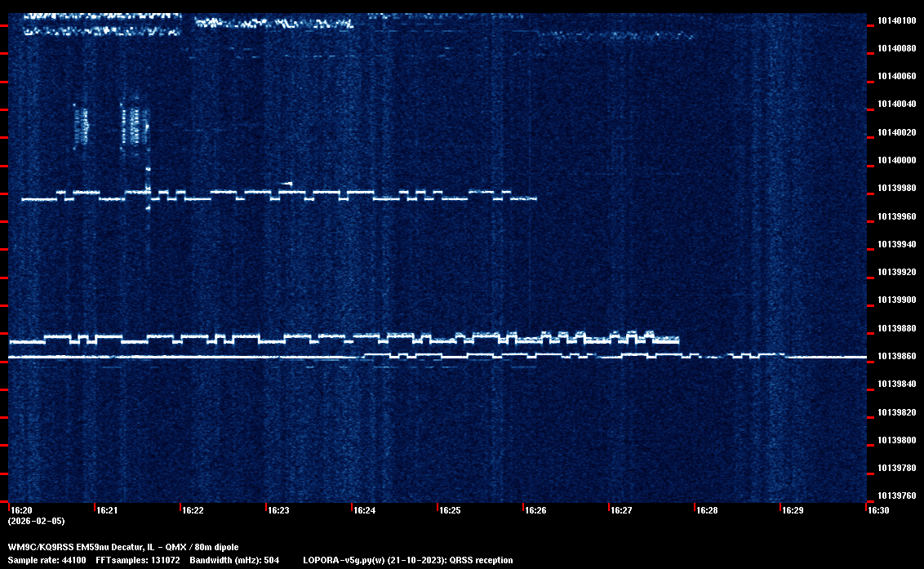The height and width of the screenshot is (569, 924).
Task: Click the 16:29 time axis label
Action: coord(793,510)
